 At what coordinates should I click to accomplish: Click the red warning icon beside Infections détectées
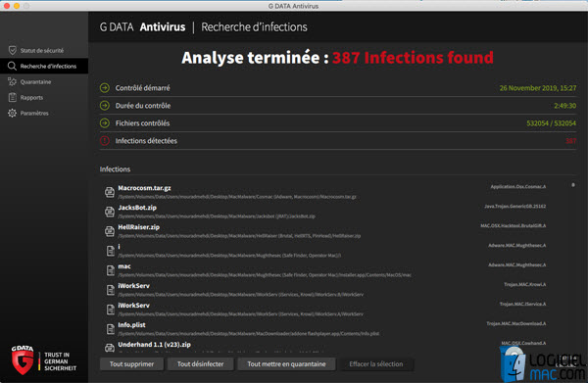click(105, 140)
